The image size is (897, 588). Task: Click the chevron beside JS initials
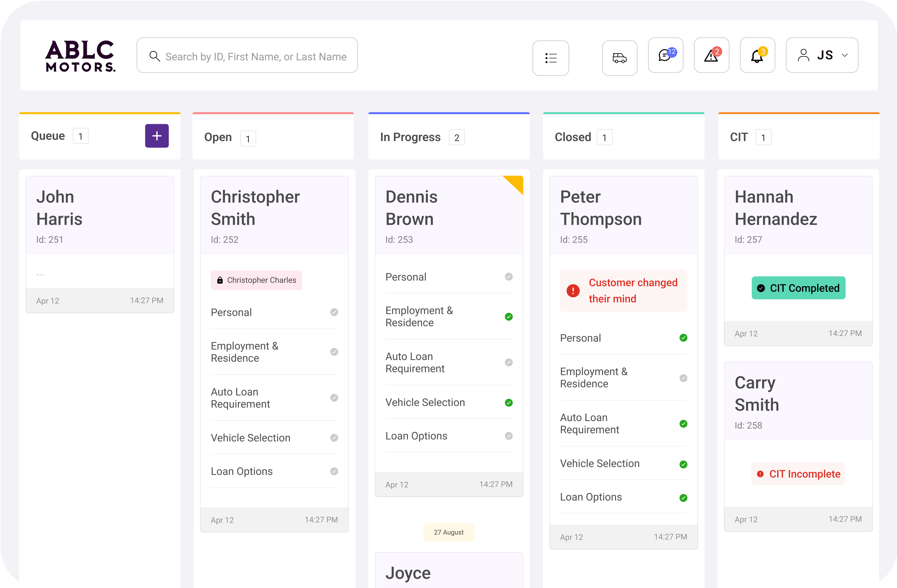point(845,55)
